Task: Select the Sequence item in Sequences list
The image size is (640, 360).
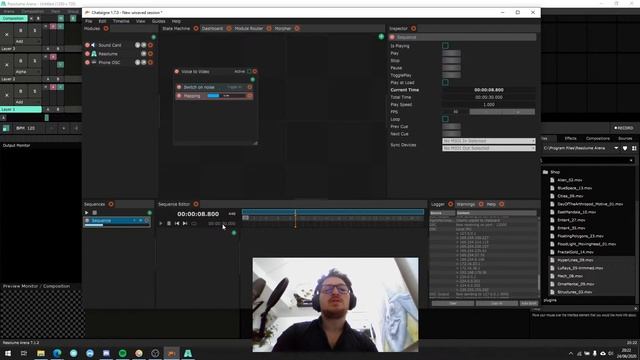Action: [117, 221]
